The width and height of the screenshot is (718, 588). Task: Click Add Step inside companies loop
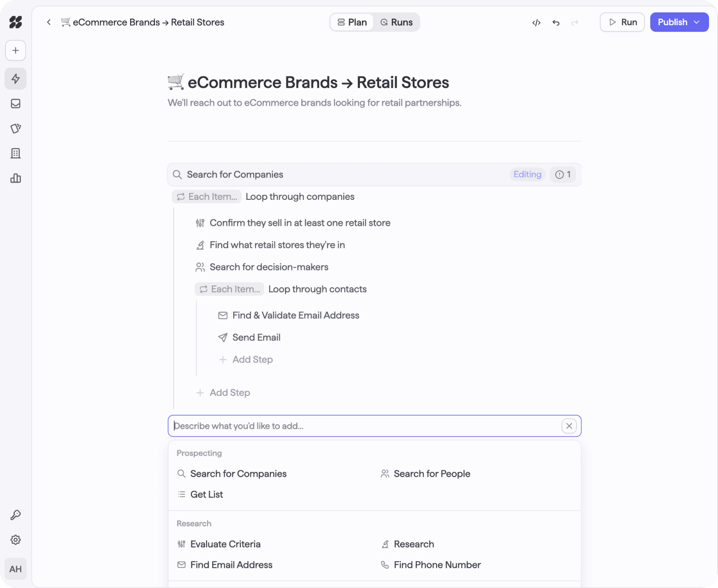223,393
